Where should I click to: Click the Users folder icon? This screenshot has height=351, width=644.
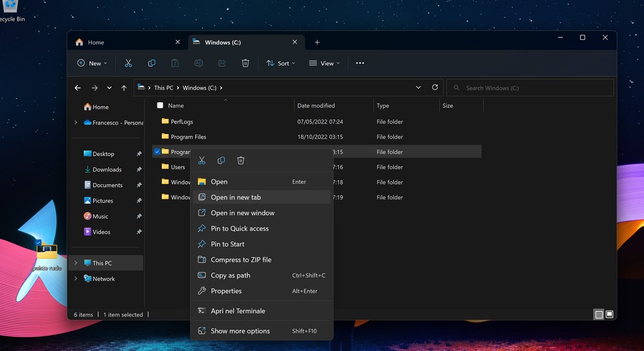pyautogui.click(x=165, y=167)
